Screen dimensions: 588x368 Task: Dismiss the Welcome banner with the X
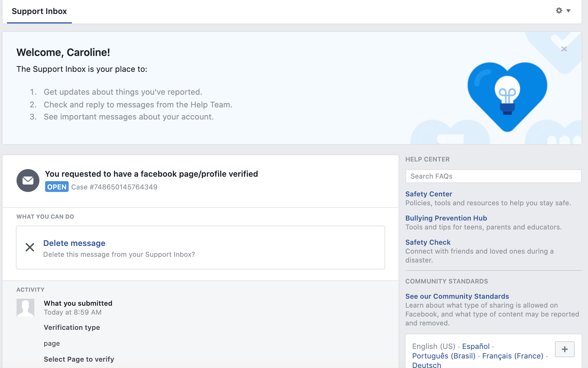564,49
